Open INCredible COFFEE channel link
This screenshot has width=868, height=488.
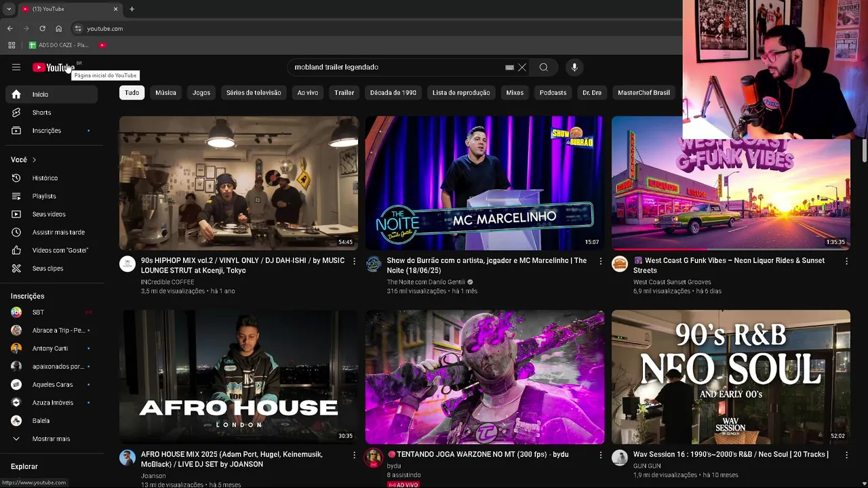tap(167, 282)
